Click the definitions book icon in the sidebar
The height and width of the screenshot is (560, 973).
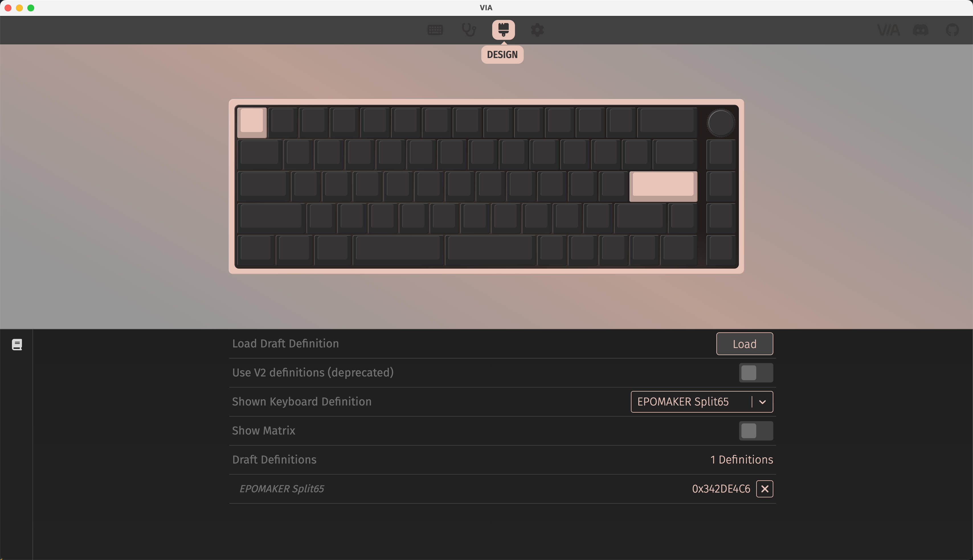coord(17,344)
